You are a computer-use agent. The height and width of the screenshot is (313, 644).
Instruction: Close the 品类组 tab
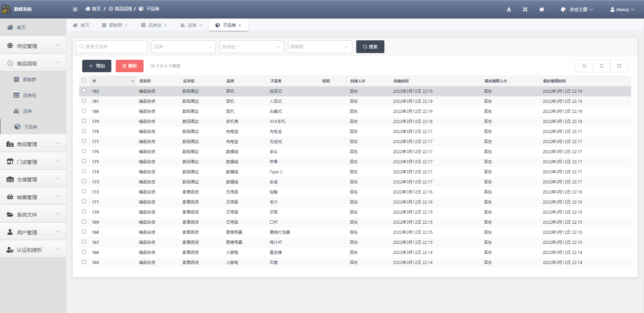coord(165,26)
